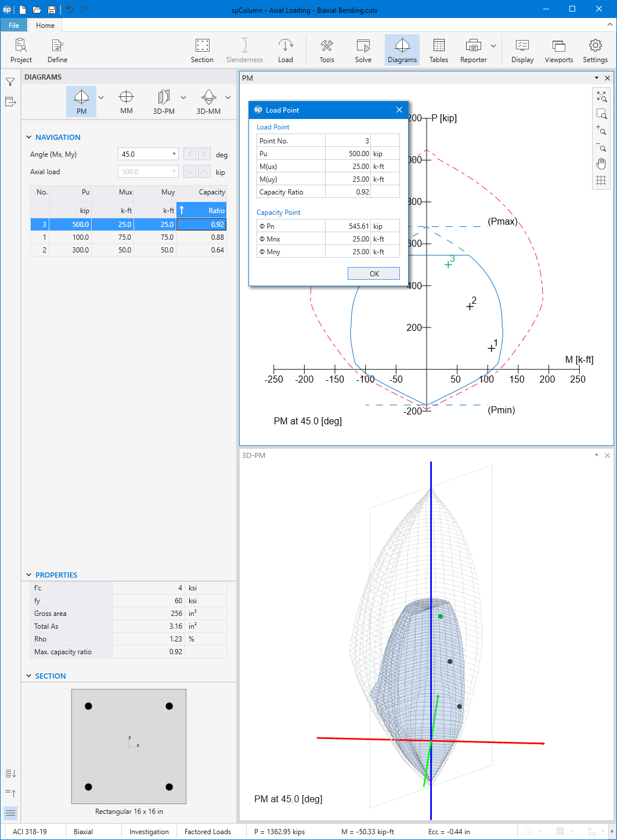Close the Load Point dialog

399,110
